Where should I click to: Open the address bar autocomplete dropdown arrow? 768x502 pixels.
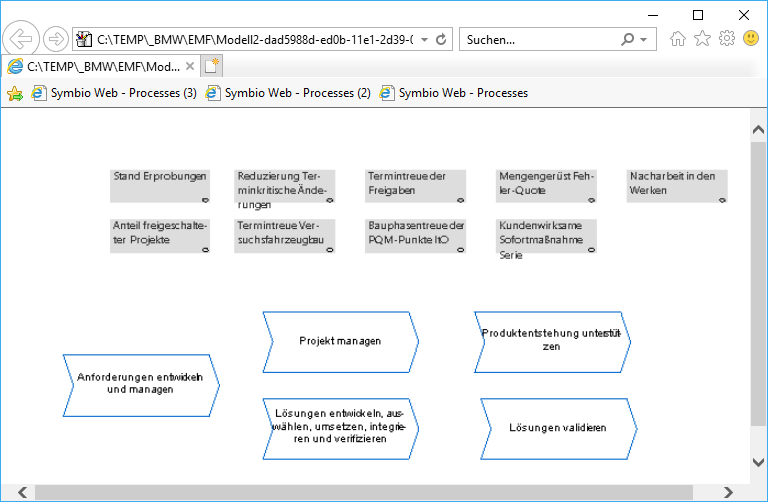(x=425, y=39)
